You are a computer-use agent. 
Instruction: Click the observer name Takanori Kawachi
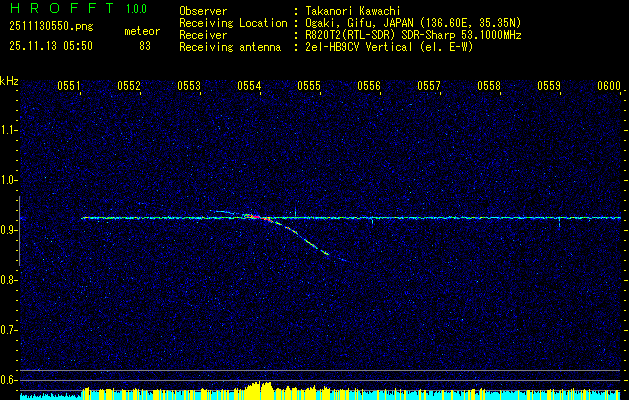tap(353, 11)
